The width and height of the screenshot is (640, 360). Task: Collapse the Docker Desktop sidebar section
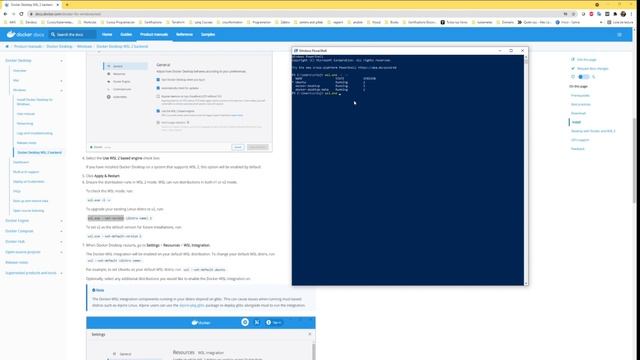[x=62, y=61]
